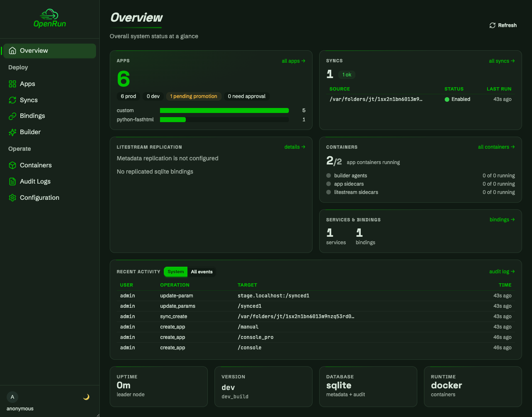
Task: Click the /console_pro target cell
Action: [x=256, y=337]
